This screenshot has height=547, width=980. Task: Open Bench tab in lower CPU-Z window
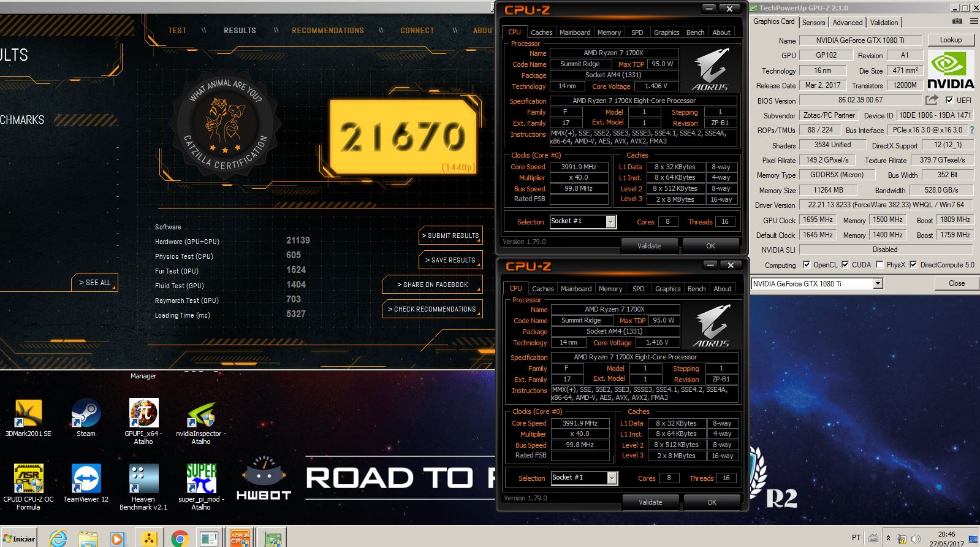(697, 289)
